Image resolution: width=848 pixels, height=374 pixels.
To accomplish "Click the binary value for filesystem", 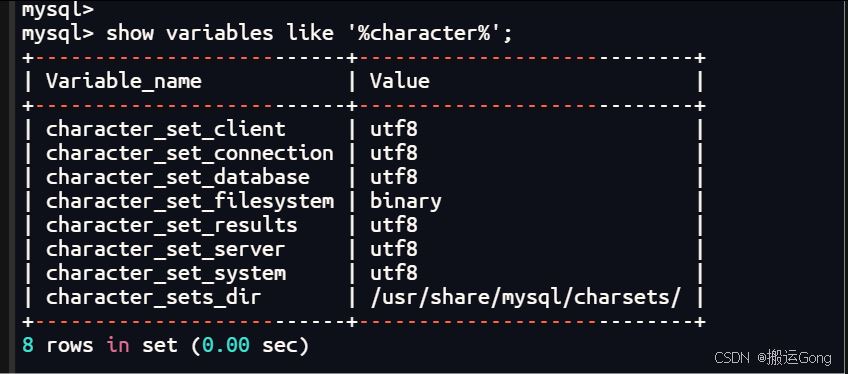I will pos(406,202).
